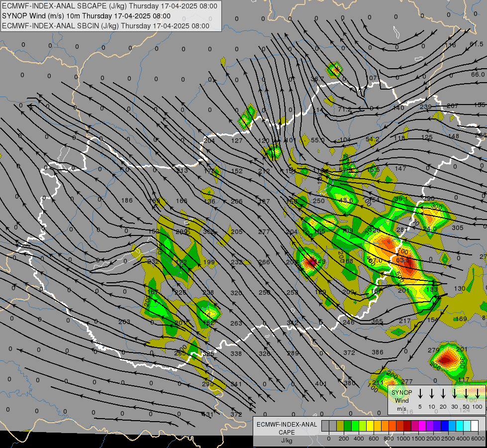Click the map value 289
The image size is (487, 448).
292,353
